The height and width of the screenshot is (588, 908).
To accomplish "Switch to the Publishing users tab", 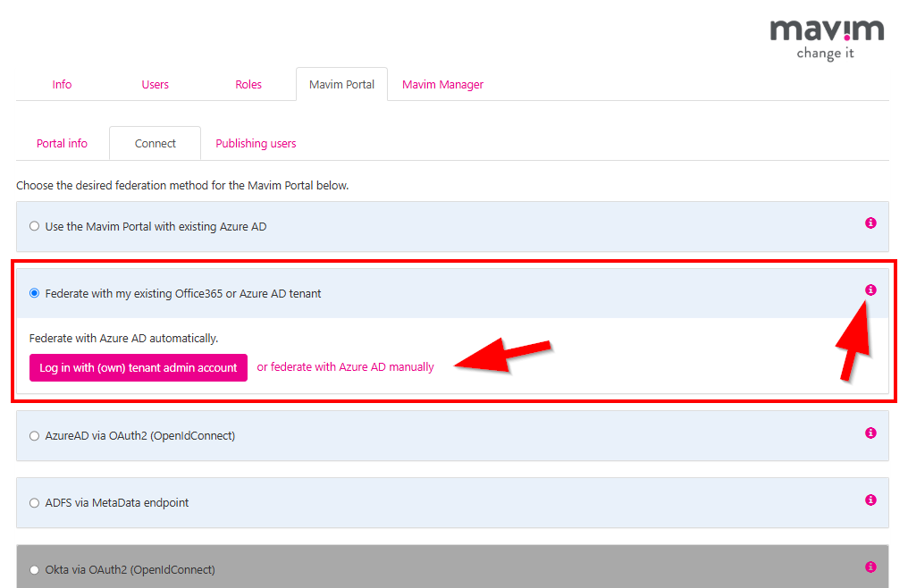I will (x=256, y=143).
